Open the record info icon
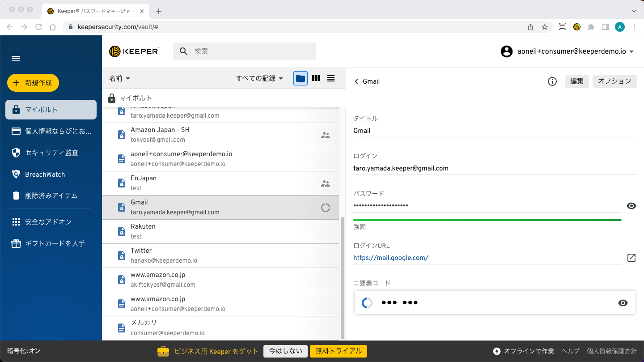Screen dimensions: 644x362 [x=552, y=81]
